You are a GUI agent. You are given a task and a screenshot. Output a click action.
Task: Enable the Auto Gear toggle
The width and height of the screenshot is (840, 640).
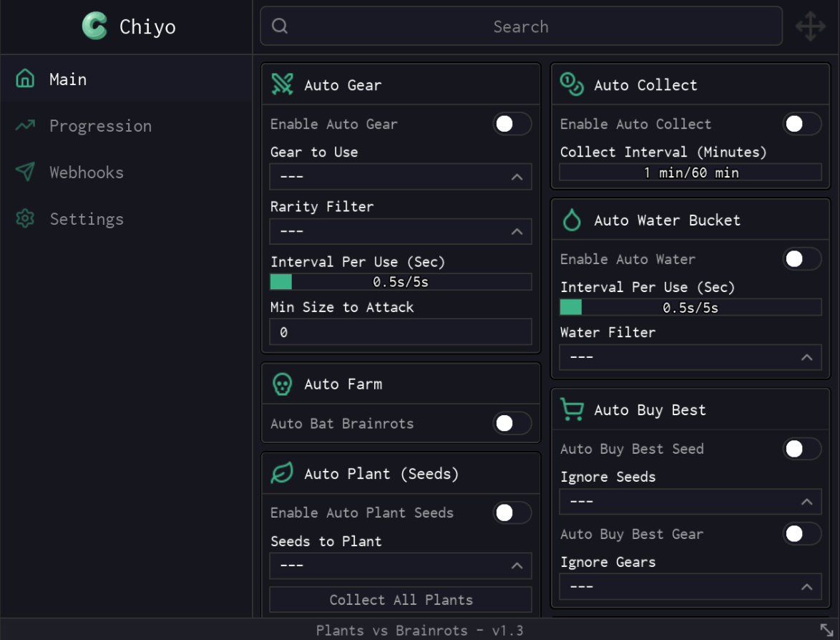512,124
